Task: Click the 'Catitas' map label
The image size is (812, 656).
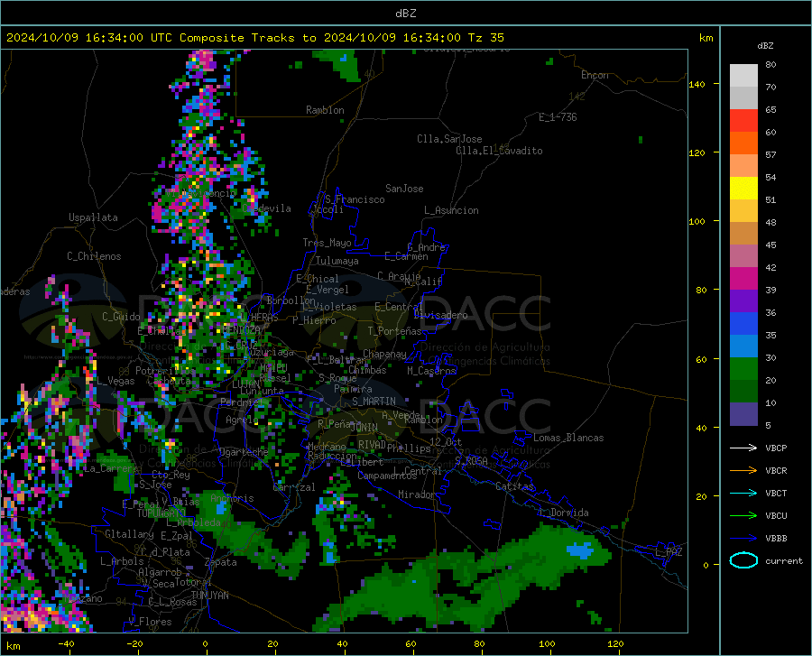Action: coord(514,486)
